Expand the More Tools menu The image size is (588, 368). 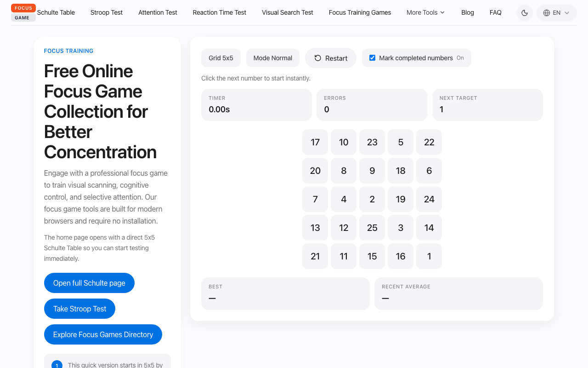tap(425, 12)
